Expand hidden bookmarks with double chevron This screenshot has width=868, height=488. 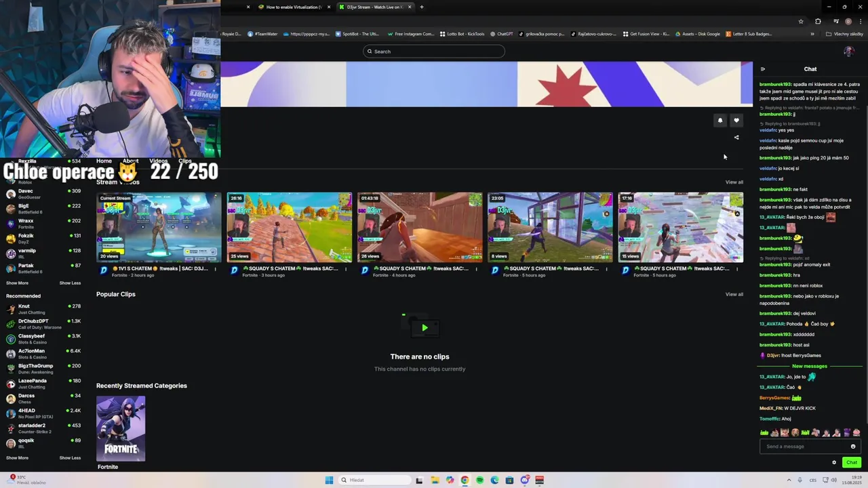[x=812, y=34]
